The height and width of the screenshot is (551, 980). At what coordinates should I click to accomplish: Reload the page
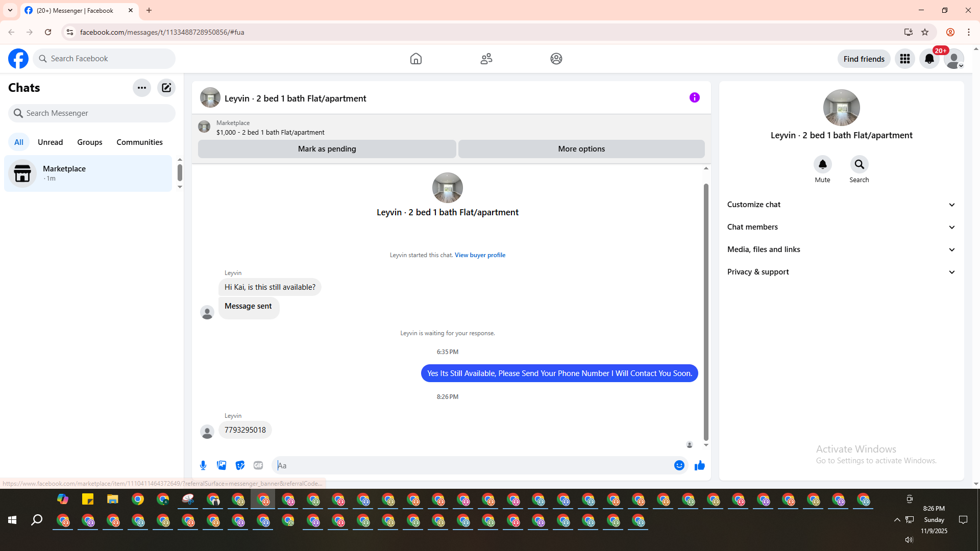(x=48, y=32)
